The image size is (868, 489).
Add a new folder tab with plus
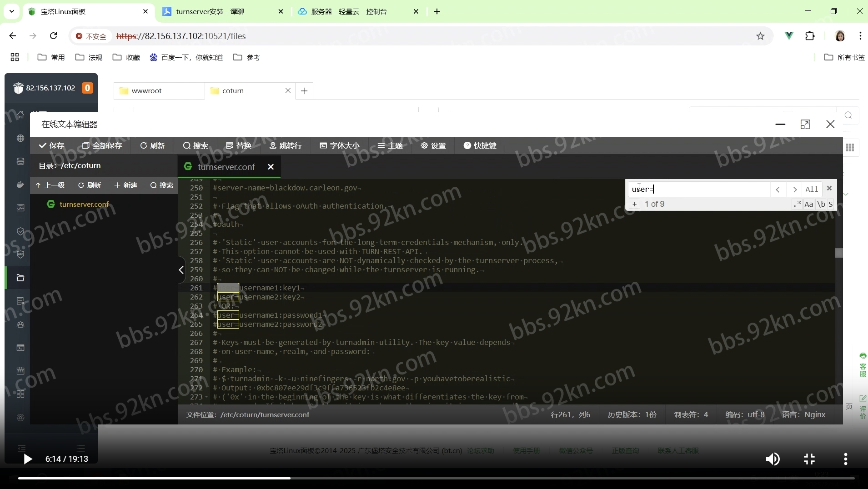point(304,91)
